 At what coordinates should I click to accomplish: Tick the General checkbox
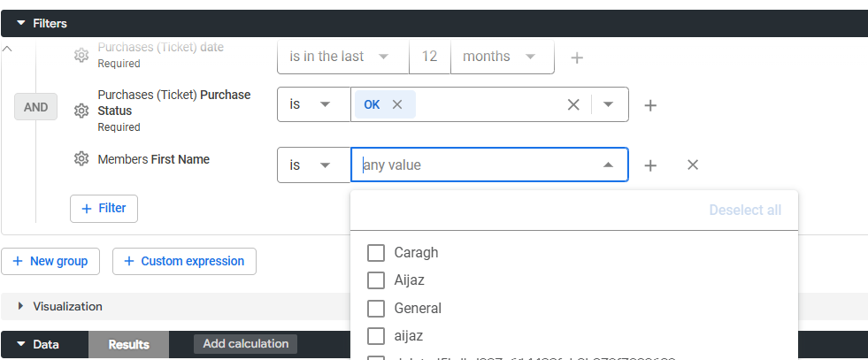376,308
